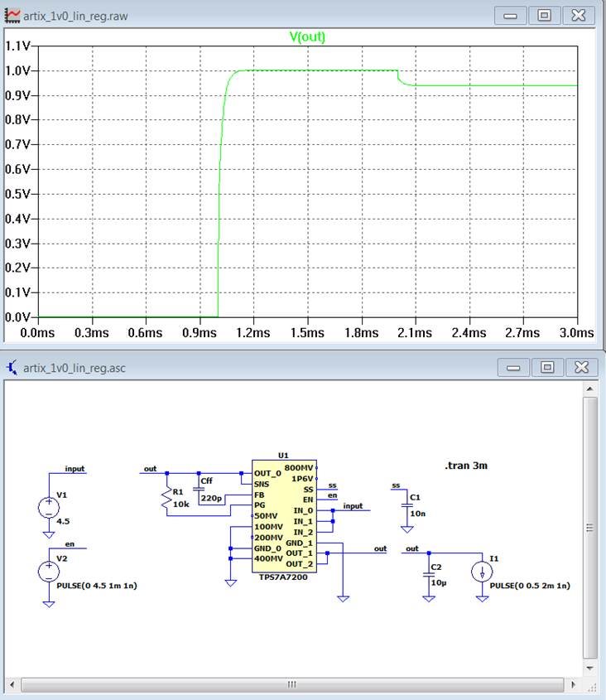
Task: Click the 0.0ms x-axis label
Action: (37, 332)
